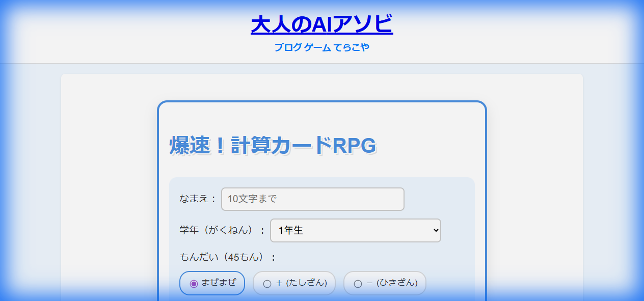The width and height of the screenshot is (644, 301).
Task: Open the 学年 grade dropdown showing 1年生
Action: (x=355, y=230)
